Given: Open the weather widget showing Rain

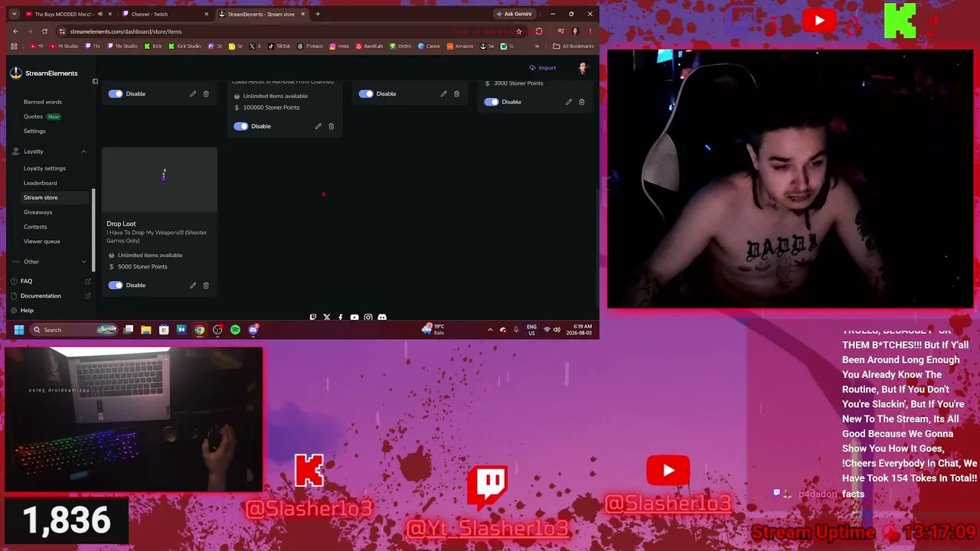Looking at the screenshot, I should coord(433,330).
